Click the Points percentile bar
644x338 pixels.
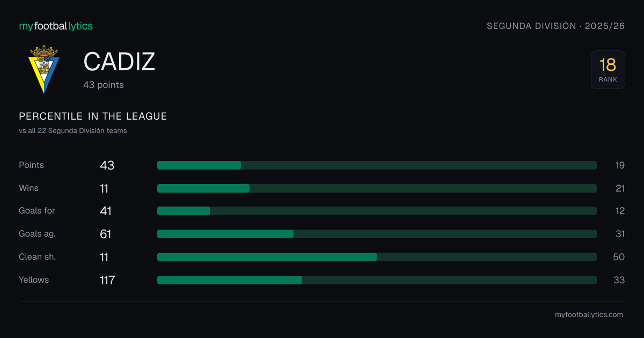[377, 165]
